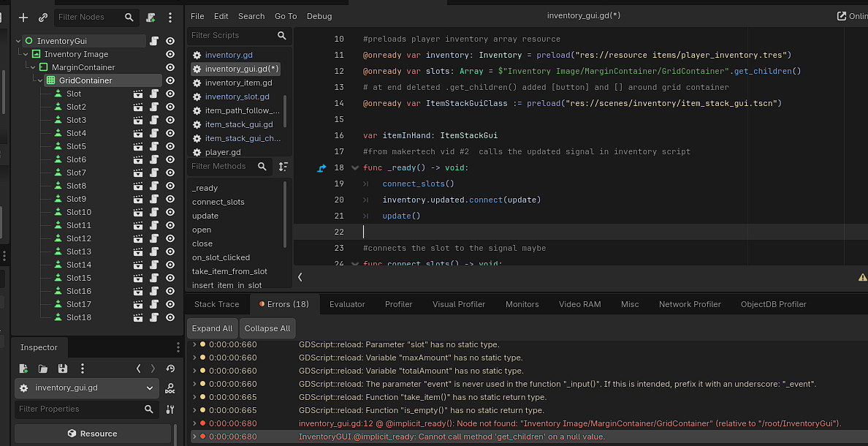The width and height of the screenshot is (868, 446).
Task: Click the Instantiate Child Scene link icon
Action: 42,18
